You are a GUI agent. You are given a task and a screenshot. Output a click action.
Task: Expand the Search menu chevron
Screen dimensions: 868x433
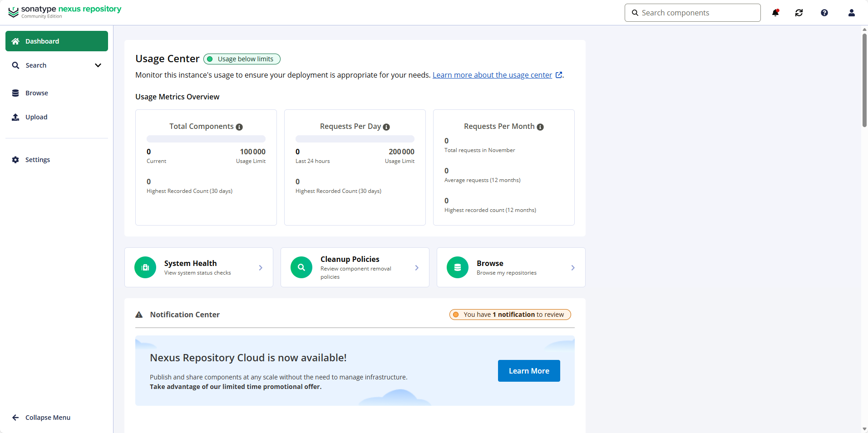(x=98, y=65)
